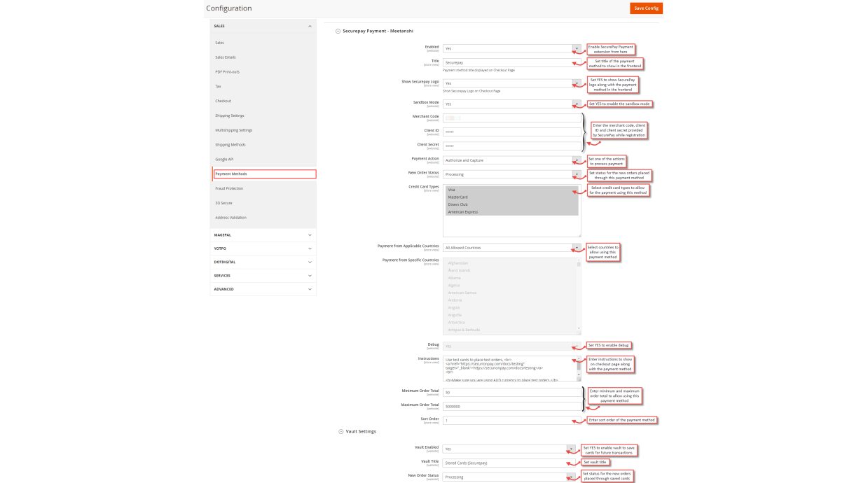Open the Payment Action dropdown
This screenshot has width=868, height=483.
pos(512,160)
